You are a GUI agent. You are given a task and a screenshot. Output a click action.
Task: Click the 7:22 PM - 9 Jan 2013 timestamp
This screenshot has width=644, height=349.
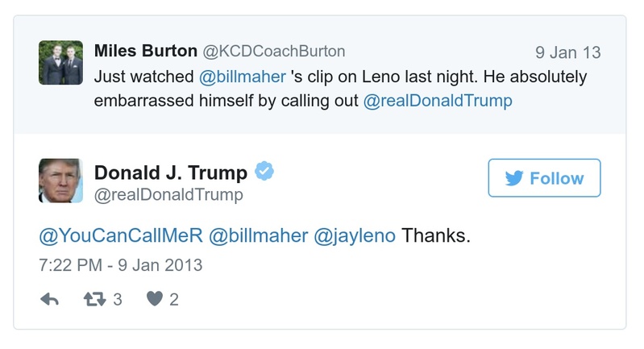point(120,264)
